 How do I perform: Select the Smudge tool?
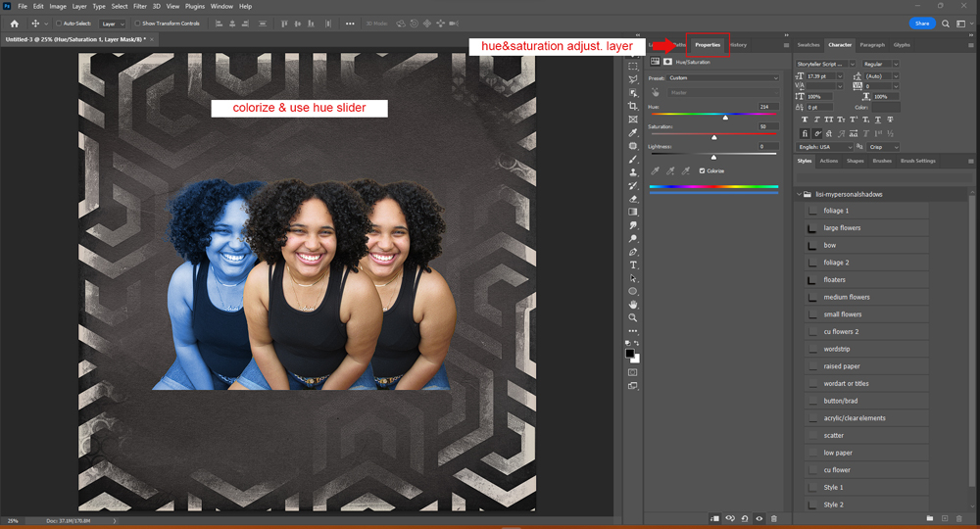pyautogui.click(x=632, y=225)
